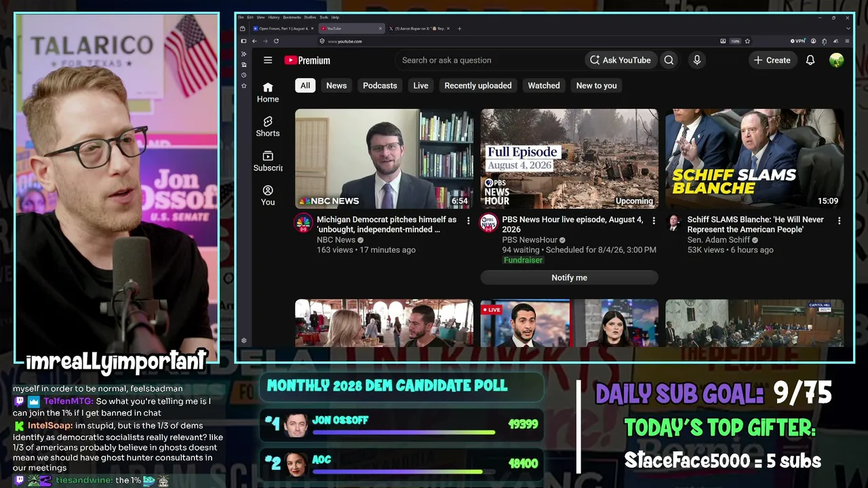
Task: Toggle the browser sidebar button
Action: pos(243,41)
